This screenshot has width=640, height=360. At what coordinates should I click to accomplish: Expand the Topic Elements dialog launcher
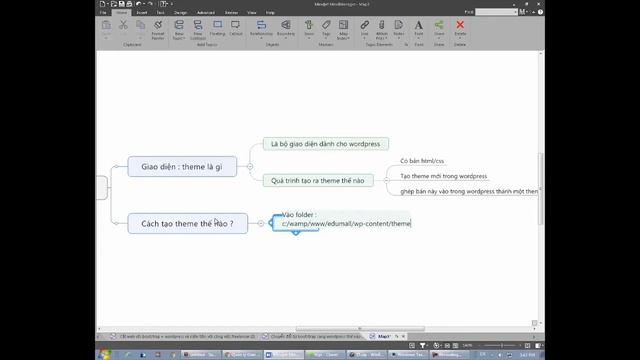pos(406,44)
